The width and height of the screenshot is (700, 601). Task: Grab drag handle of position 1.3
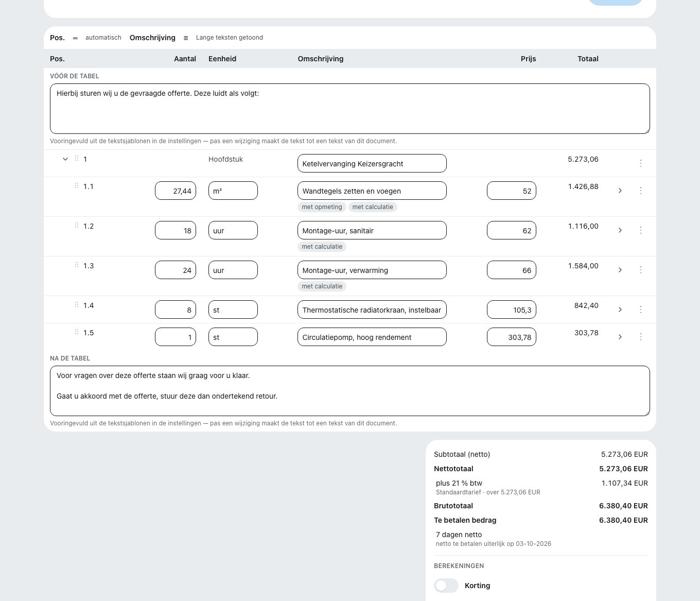[77, 265]
